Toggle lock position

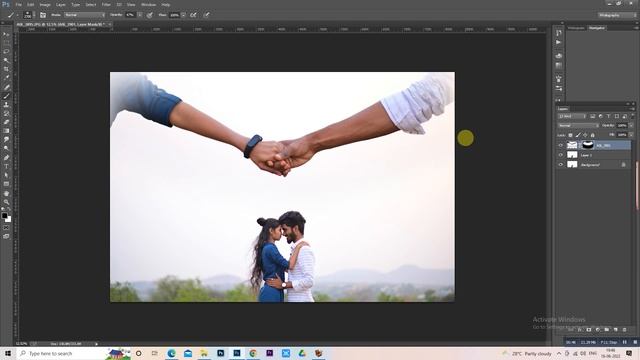point(585,135)
